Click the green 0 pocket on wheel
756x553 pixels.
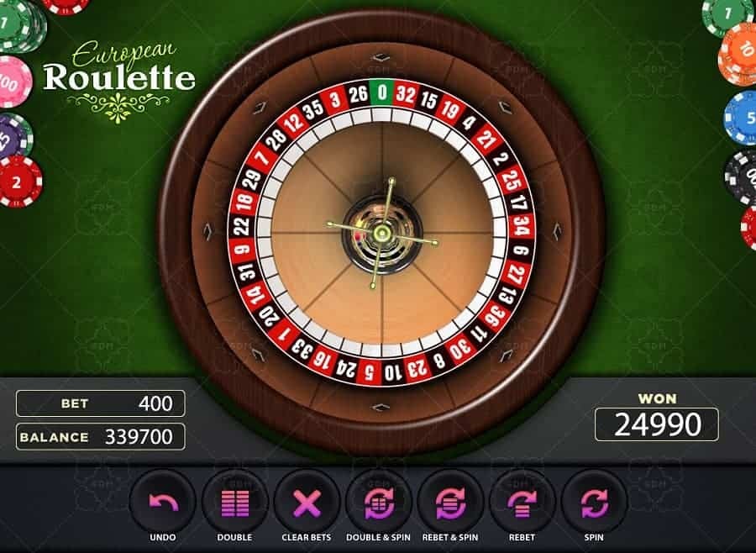click(382, 92)
